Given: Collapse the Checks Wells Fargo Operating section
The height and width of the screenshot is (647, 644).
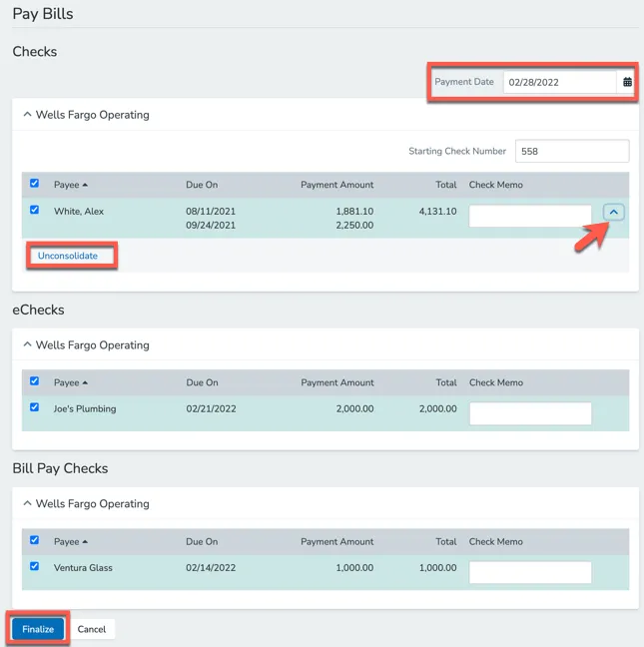Looking at the screenshot, I should 27,114.
